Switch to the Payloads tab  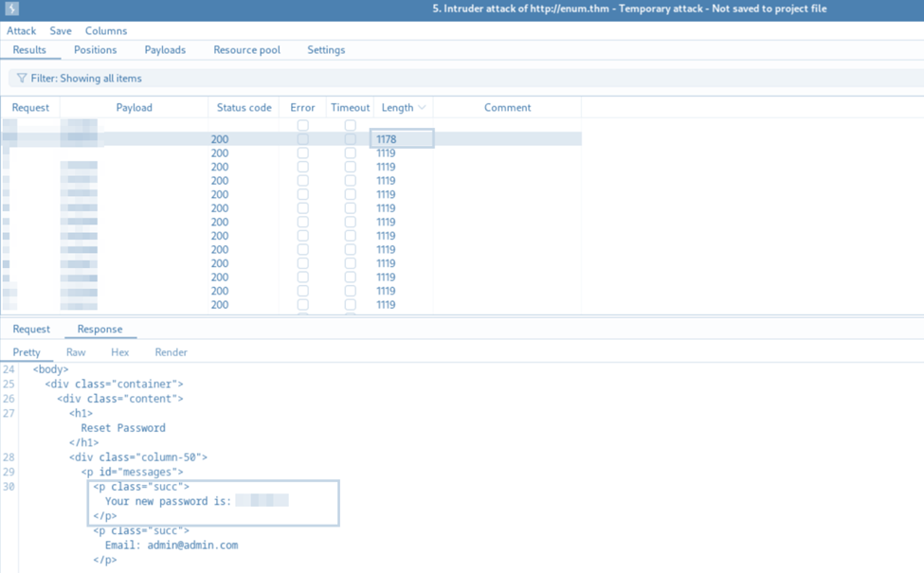point(165,50)
